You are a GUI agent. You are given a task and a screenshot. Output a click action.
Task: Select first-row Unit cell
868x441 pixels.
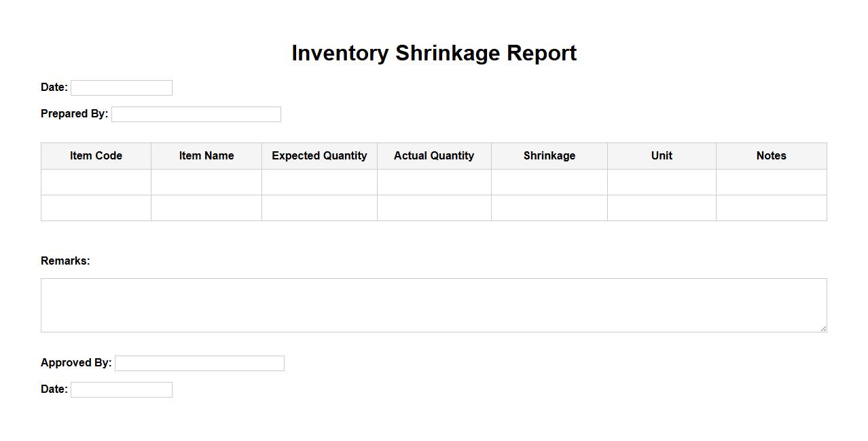click(x=662, y=182)
